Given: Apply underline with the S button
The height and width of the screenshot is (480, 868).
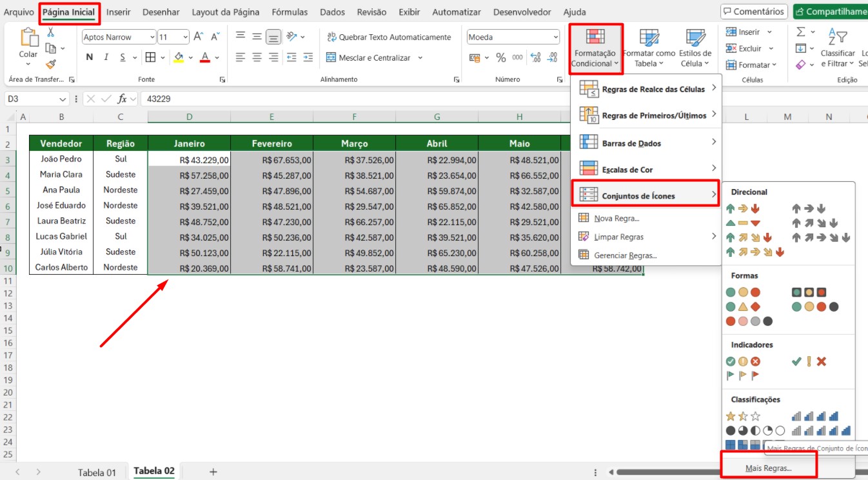Looking at the screenshot, I should click(x=122, y=57).
